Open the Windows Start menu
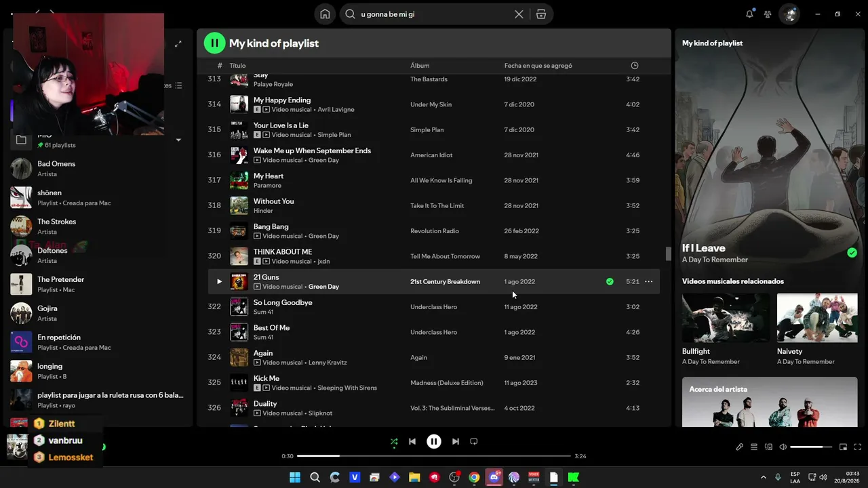868x488 pixels. click(x=295, y=477)
